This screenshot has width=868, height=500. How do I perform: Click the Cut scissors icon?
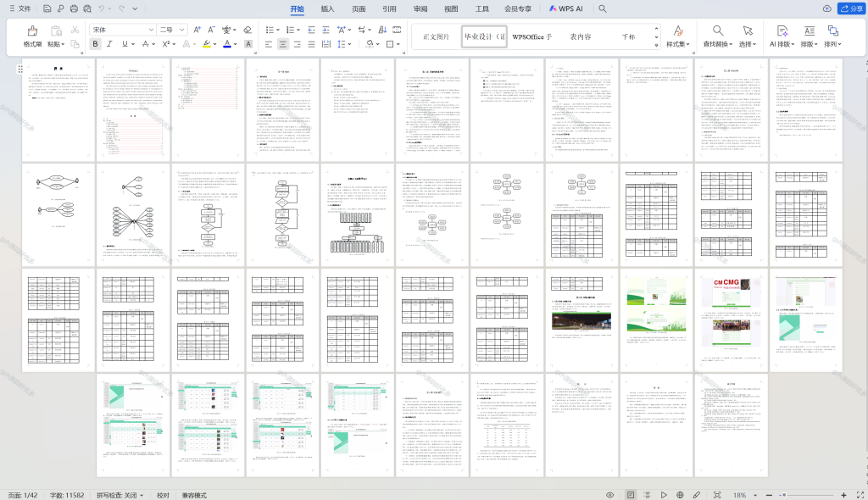point(75,30)
